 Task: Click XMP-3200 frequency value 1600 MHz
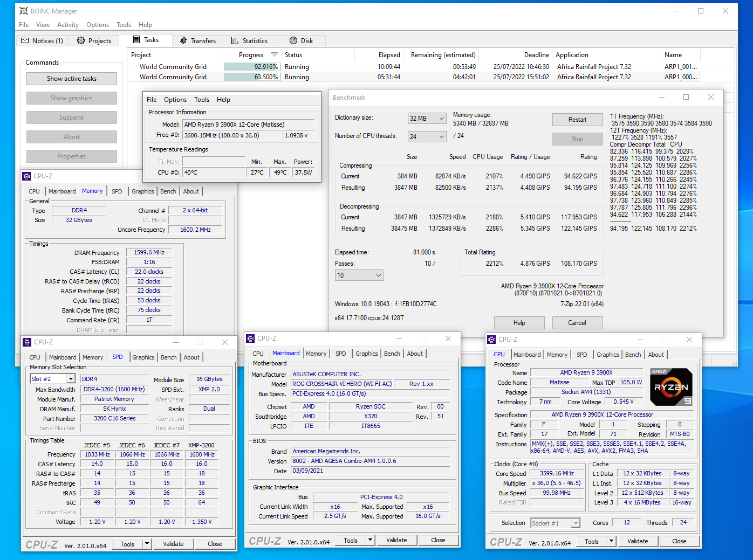[x=202, y=454]
